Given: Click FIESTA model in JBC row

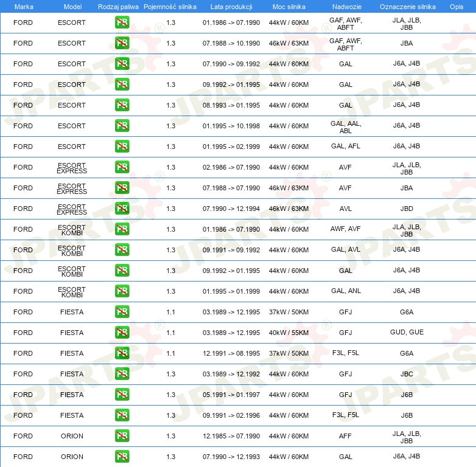Looking at the screenshot, I should pos(72,374).
